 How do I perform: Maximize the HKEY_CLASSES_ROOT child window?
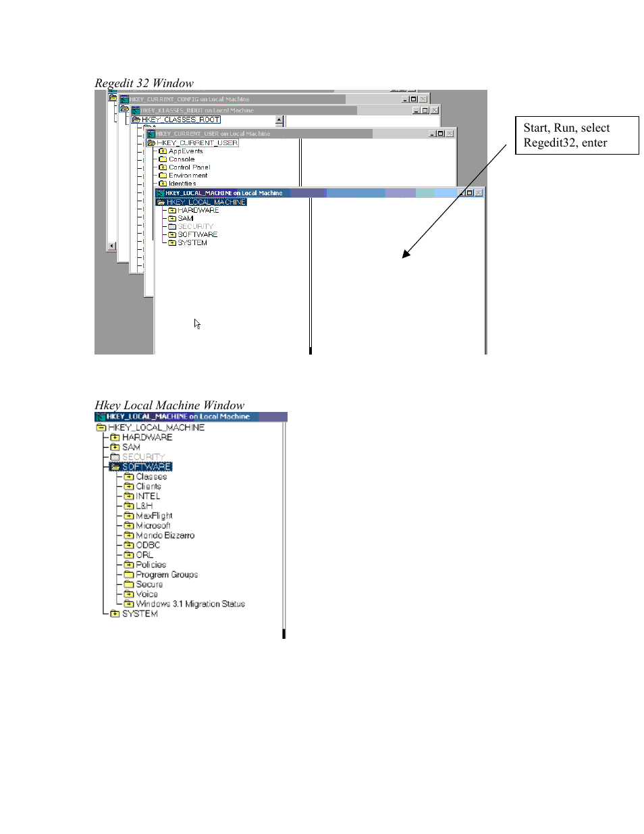tap(425, 110)
